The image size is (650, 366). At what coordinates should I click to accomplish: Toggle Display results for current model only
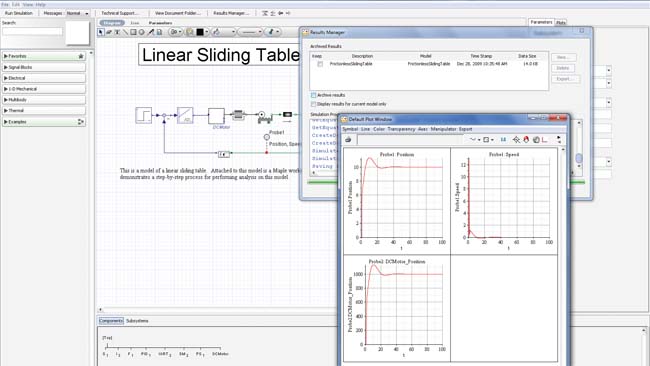(313, 104)
